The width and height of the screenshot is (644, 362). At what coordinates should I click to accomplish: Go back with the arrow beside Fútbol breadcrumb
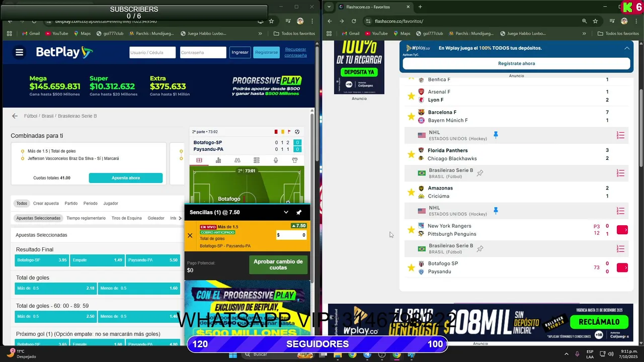tap(15, 116)
